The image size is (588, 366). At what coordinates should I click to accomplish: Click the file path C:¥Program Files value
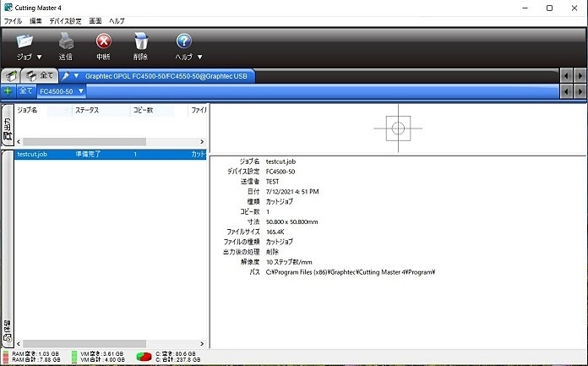click(351, 272)
